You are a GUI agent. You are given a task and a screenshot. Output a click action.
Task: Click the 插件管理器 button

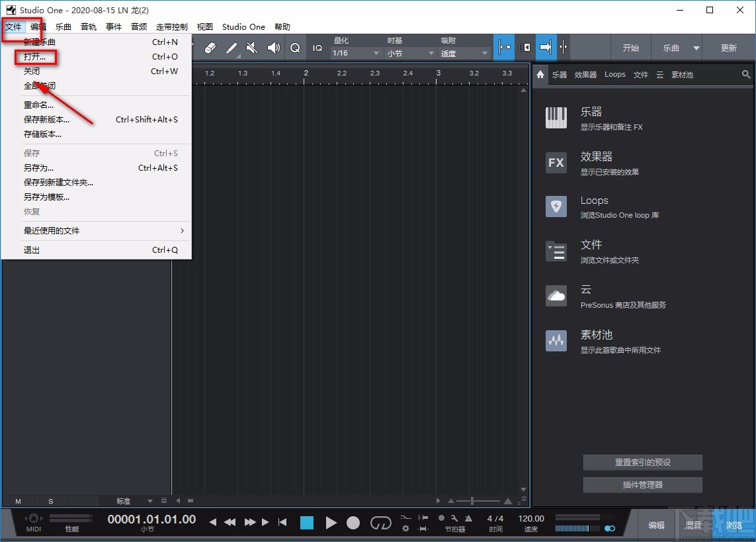643,484
